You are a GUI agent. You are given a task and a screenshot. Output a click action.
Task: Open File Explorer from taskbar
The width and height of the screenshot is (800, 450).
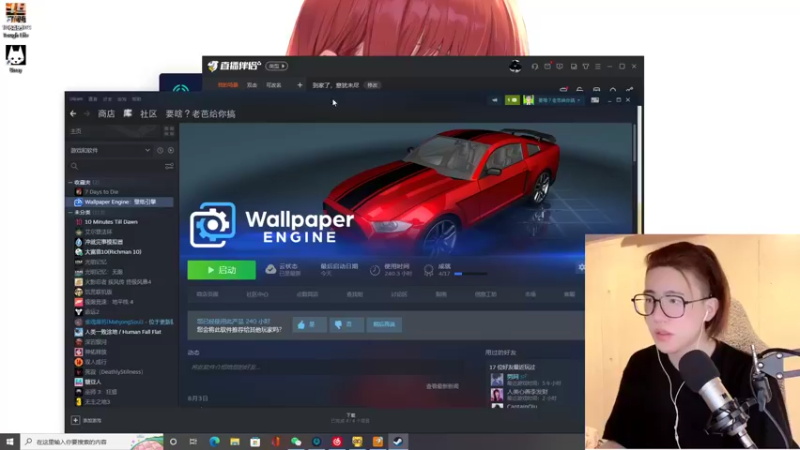point(235,442)
